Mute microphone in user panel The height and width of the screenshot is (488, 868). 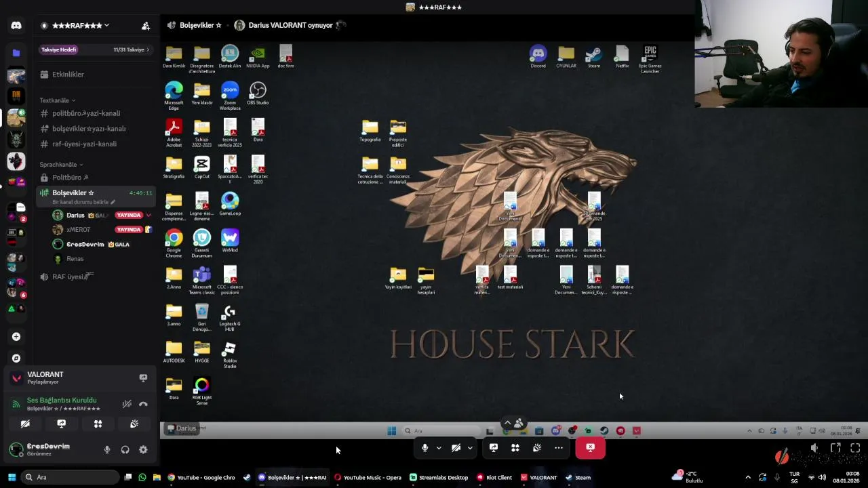tap(106, 449)
